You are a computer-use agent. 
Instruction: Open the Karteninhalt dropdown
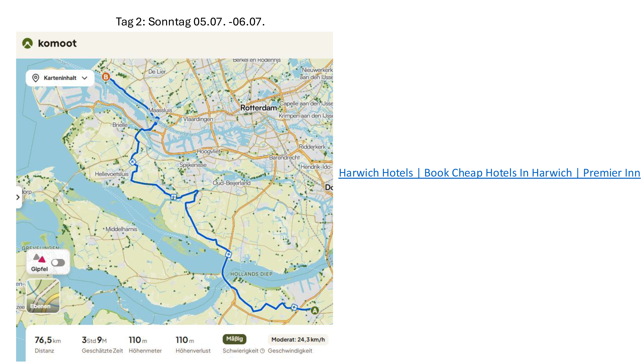click(60, 78)
